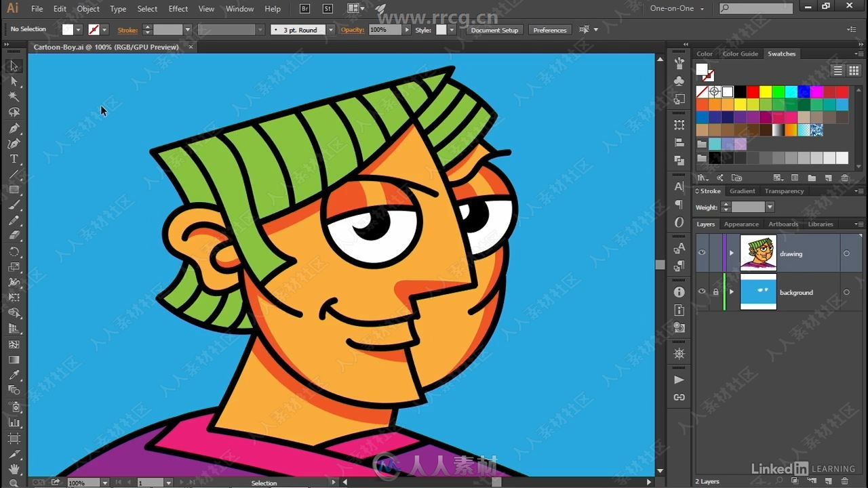Select the Type tool
The image size is (868, 488).
[x=14, y=159]
